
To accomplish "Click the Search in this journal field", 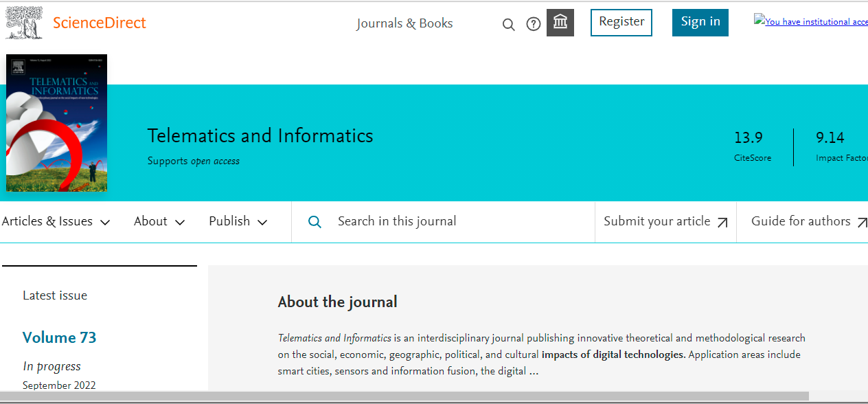I will point(453,221).
